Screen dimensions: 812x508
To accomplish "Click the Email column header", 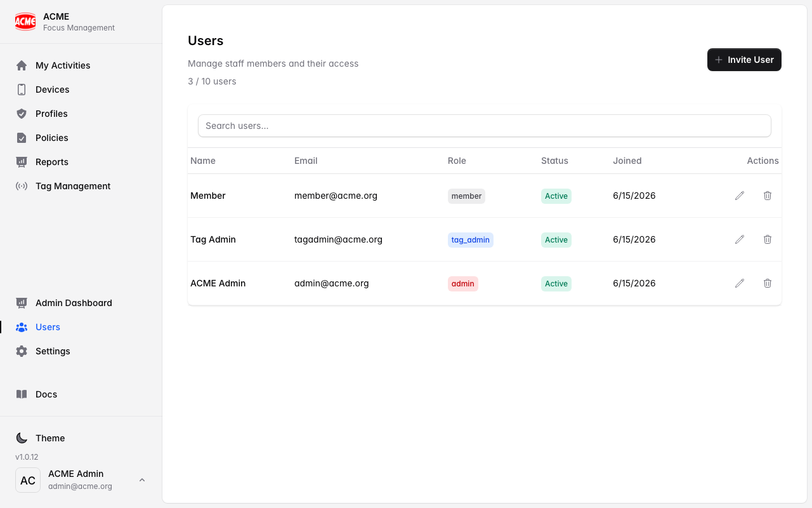I will [x=306, y=161].
